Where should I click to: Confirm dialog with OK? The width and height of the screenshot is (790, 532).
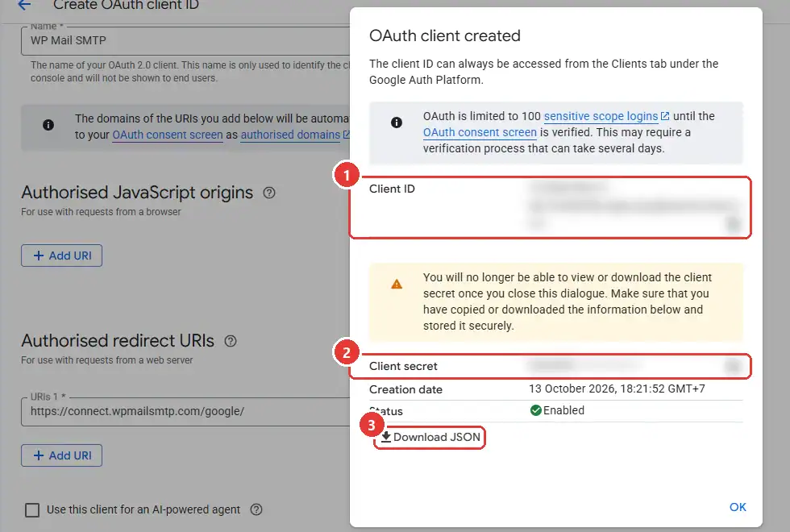738,507
